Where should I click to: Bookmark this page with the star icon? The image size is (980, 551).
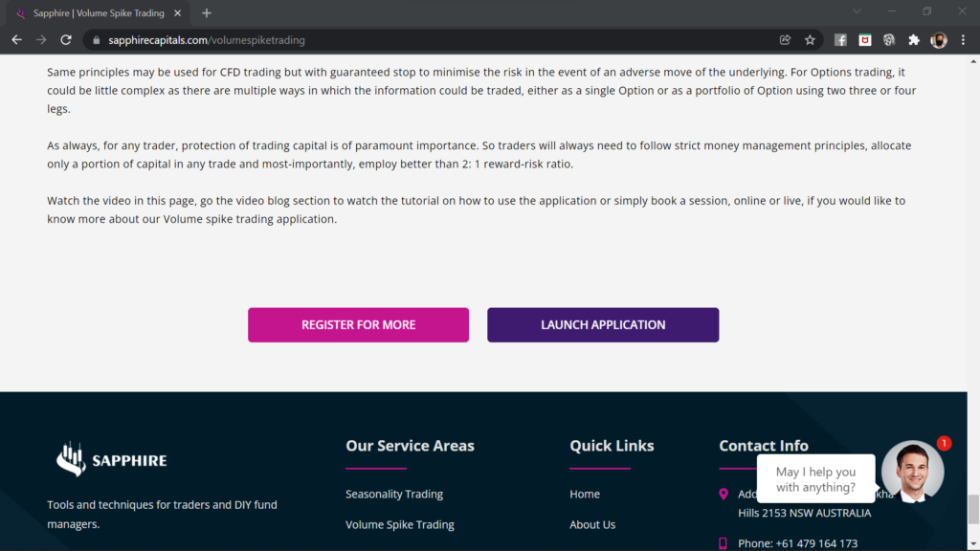tap(810, 40)
